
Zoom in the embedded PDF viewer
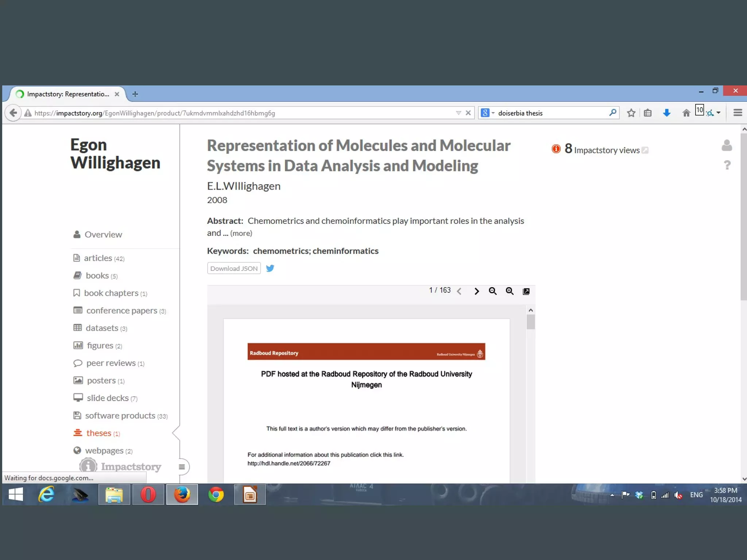click(x=510, y=291)
